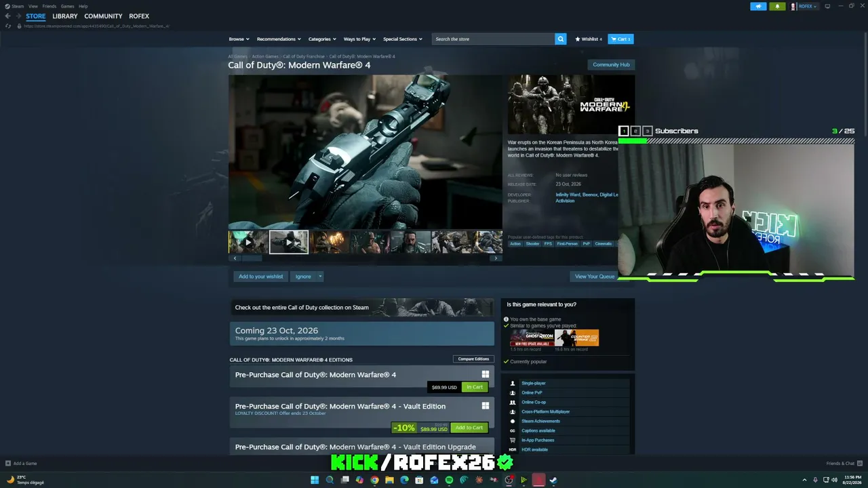Image resolution: width=868 pixels, height=488 pixels.
Task: Click the Windows platform icon on base edition
Action: pyautogui.click(x=486, y=374)
